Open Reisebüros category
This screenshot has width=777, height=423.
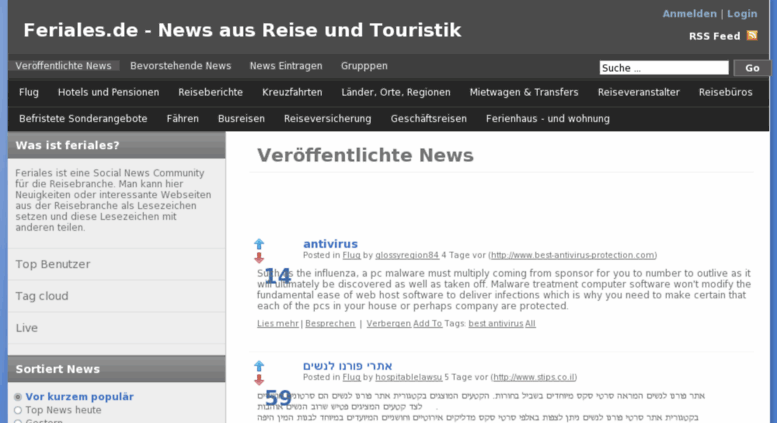[x=725, y=92]
